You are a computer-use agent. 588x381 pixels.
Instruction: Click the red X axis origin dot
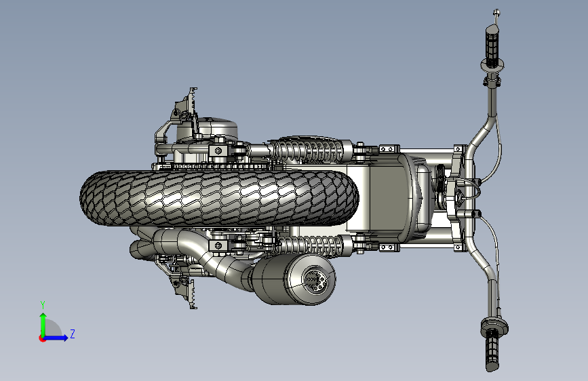(x=42, y=338)
